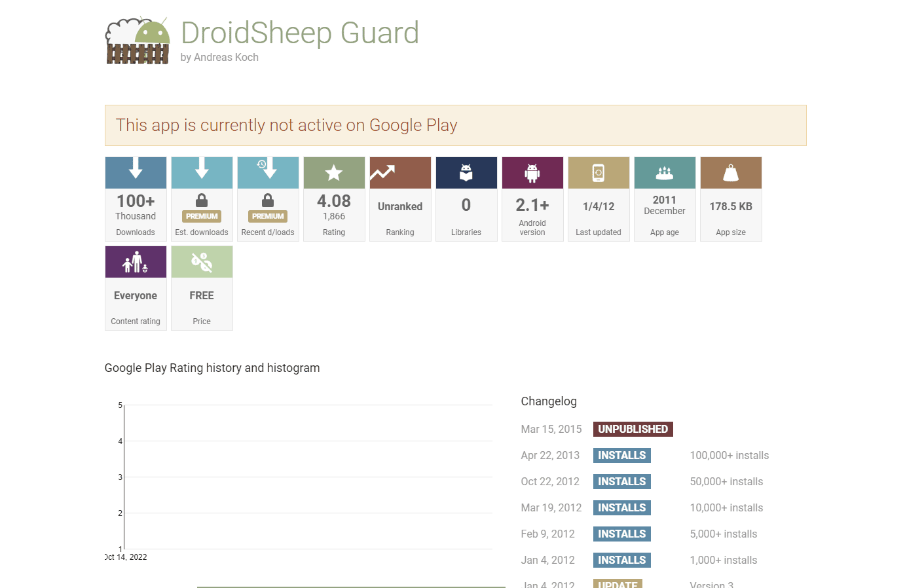Open the DroidSheep Guard title link

click(300, 33)
